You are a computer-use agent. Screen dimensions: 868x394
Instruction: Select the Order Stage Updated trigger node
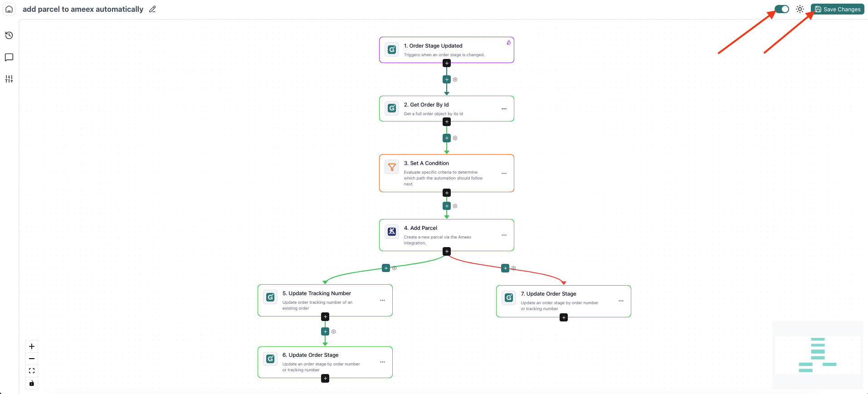446,50
